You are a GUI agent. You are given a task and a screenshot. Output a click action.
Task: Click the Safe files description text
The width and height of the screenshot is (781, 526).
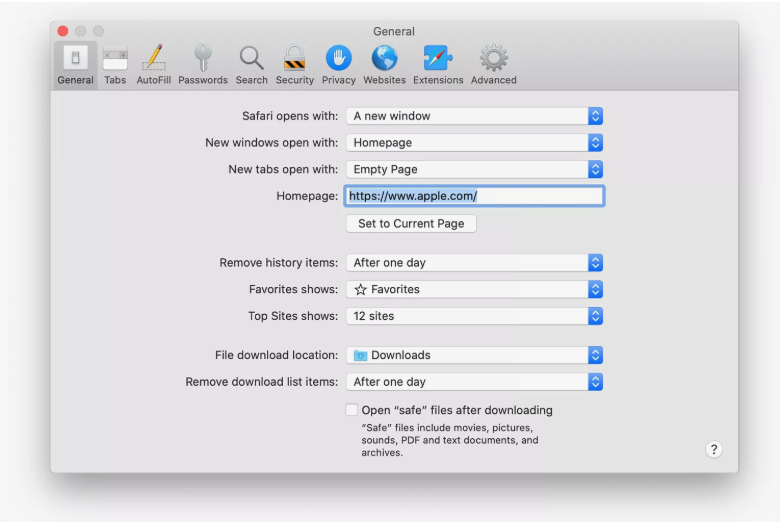pos(450,440)
